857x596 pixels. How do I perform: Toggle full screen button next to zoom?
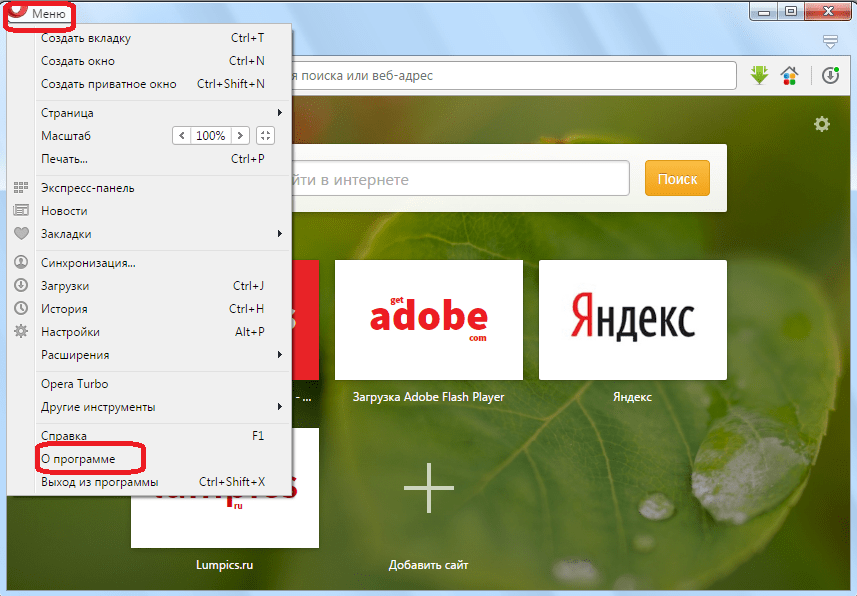[265, 136]
